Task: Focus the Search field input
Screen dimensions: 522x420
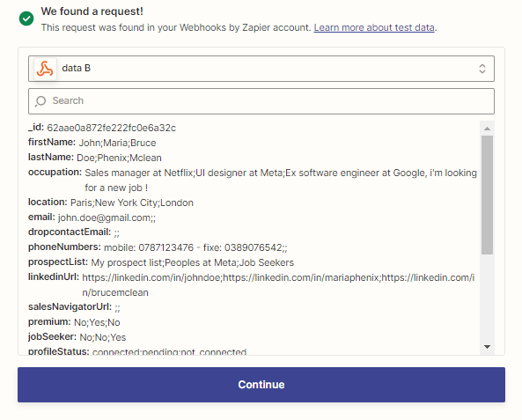Action: point(261,101)
